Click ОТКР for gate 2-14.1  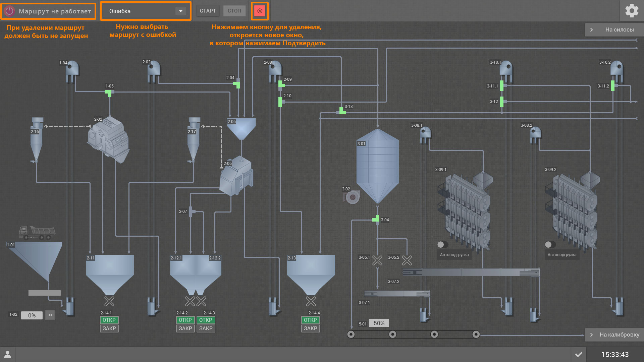tap(109, 320)
